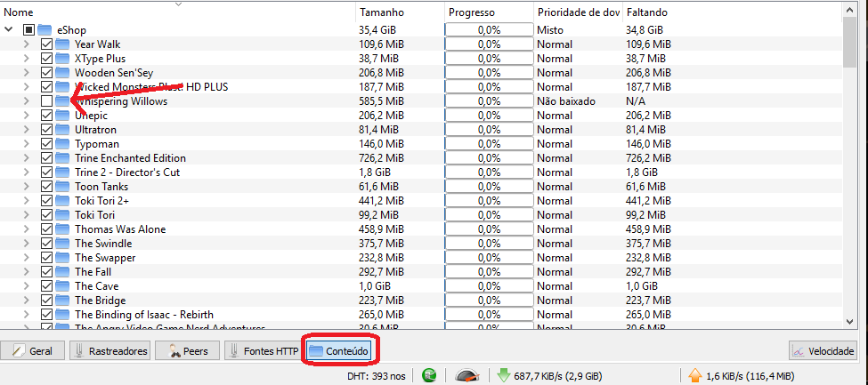Expand the The Bridge folder
The height and width of the screenshot is (385, 868).
click(x=26, y=301)
